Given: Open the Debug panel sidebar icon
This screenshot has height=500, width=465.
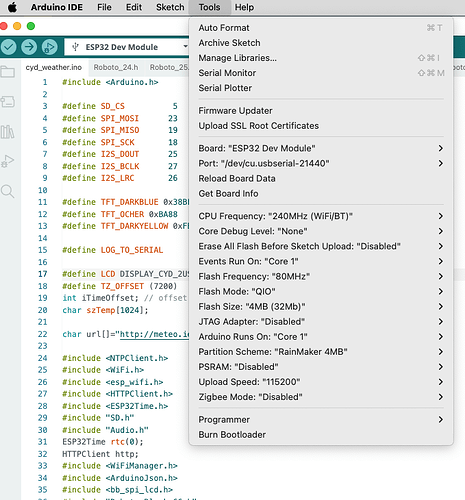Looking at the screenshot, I should click(7, 161).
